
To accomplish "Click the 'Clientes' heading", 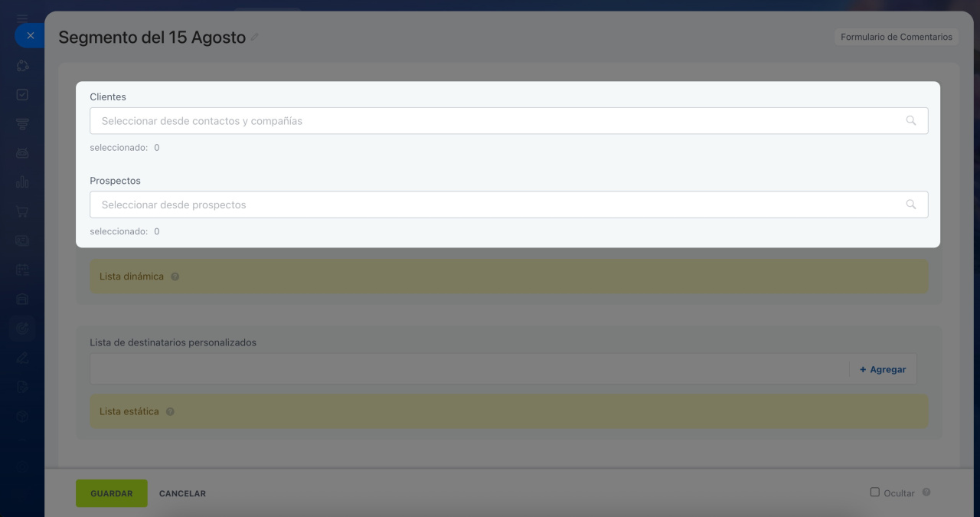I will [x=108, y=97].
